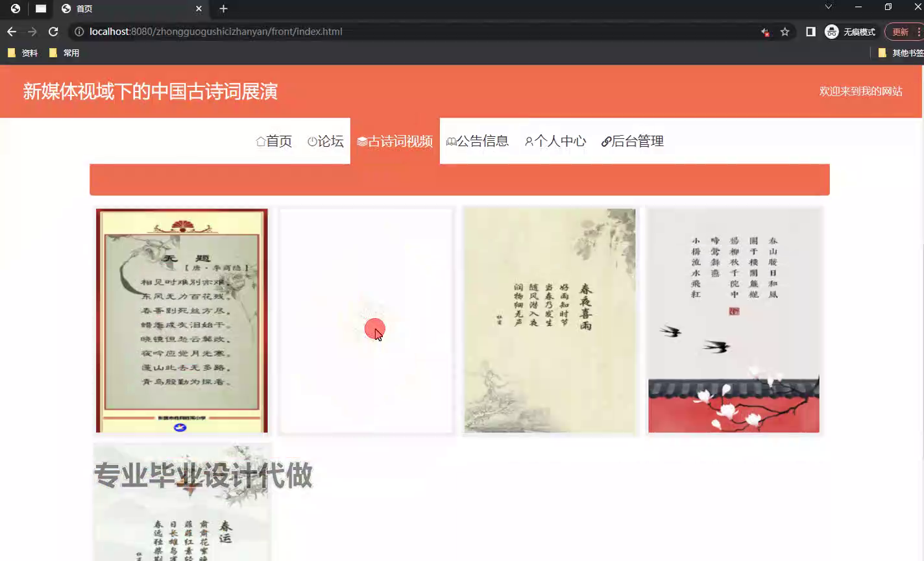Open a new browser tab with plus
This screenshot has width=924, height=561.
(x=223, y=8)
